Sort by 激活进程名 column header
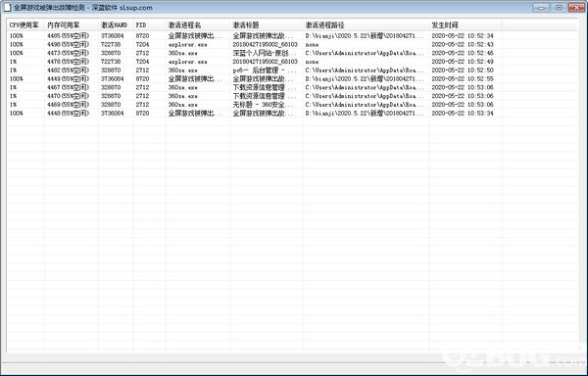 198,25
